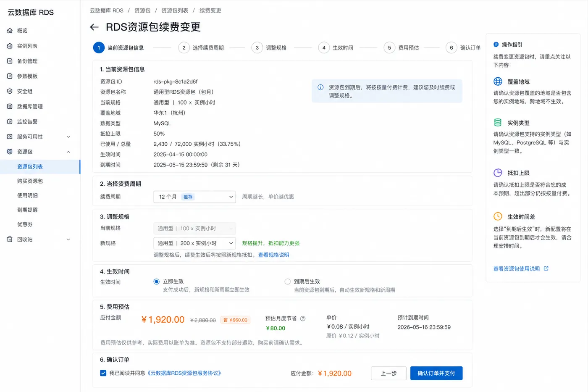Image resolution: width=588 pixels, height=392 pixels.
Task: Open the 续费周期 12 个月 dropdown
Action: (x=194, y=197)
